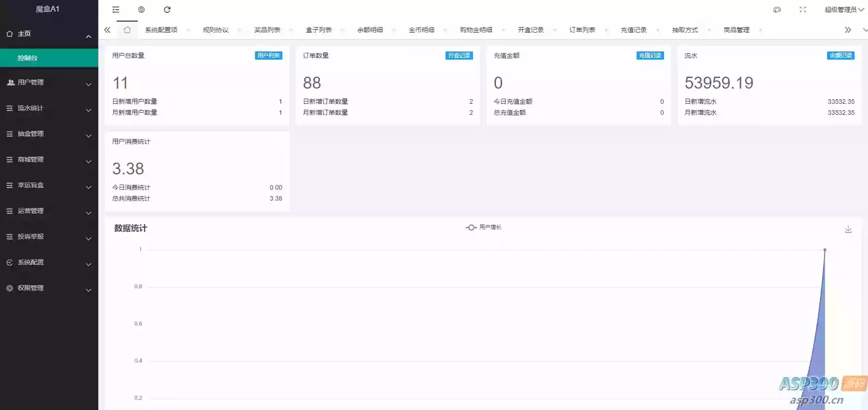Collapse the sidebar with the menu fold icon

tap(116, 10)
